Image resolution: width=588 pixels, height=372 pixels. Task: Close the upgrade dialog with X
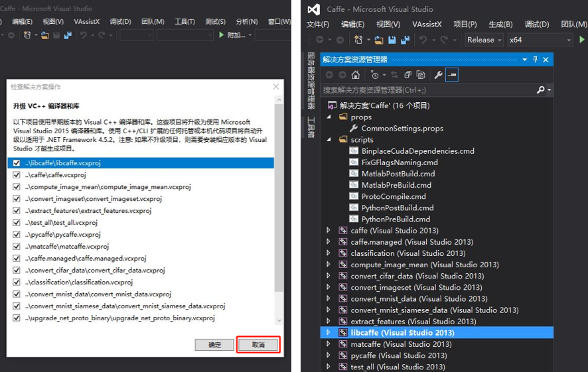(276, 87)
